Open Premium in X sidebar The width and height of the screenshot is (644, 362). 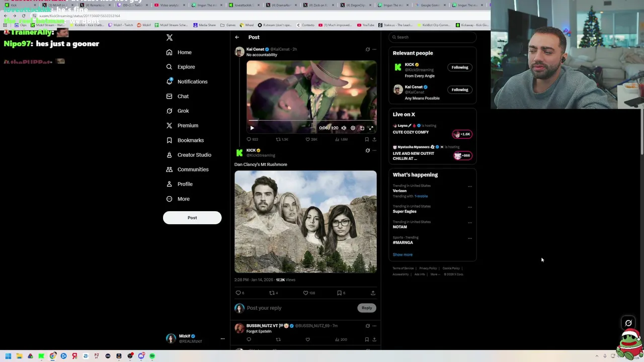[x=182, y=125]
